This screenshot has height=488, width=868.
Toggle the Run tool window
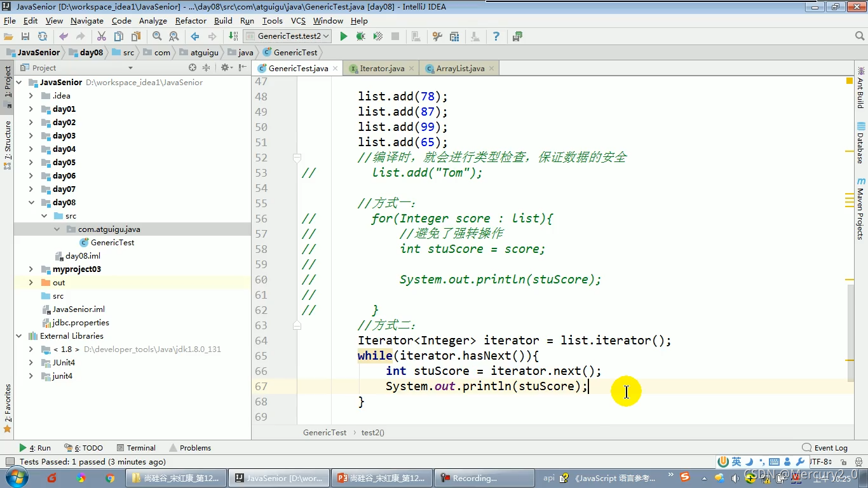35,447
